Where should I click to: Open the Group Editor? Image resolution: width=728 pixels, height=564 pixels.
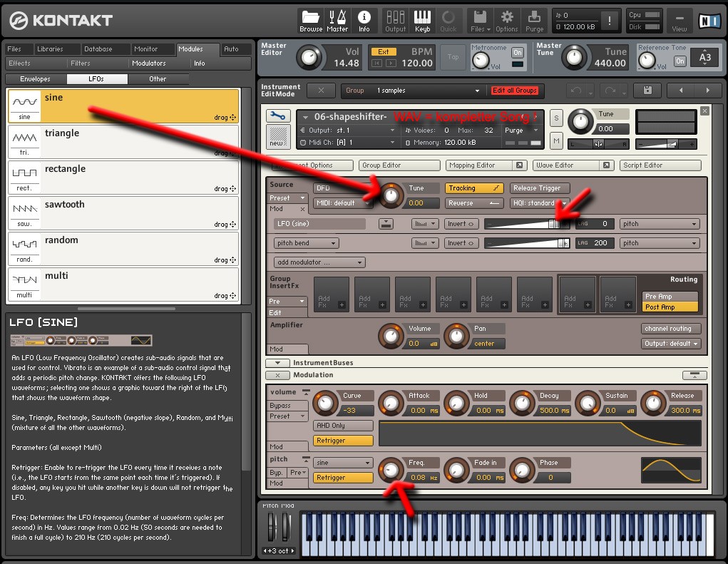coord(399,165)
